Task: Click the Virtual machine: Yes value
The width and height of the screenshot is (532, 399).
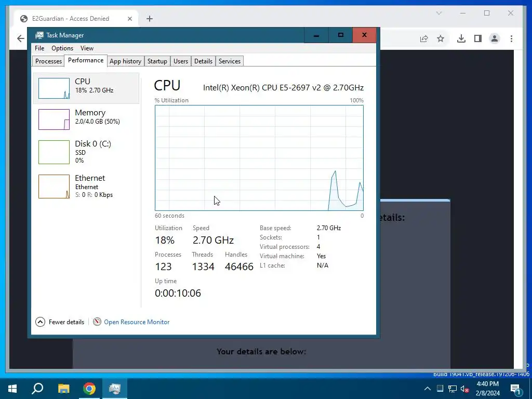Action: (x=321, y=256)
